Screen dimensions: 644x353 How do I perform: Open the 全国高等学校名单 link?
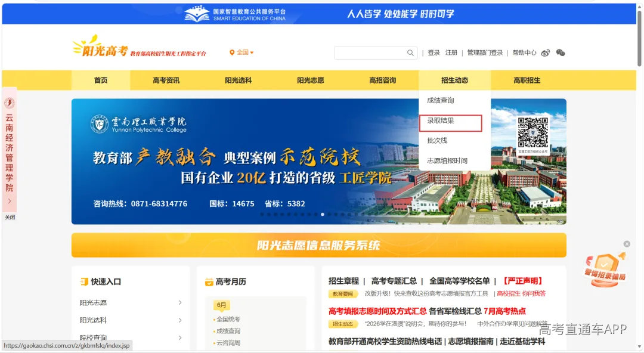[x=460, y=281]
